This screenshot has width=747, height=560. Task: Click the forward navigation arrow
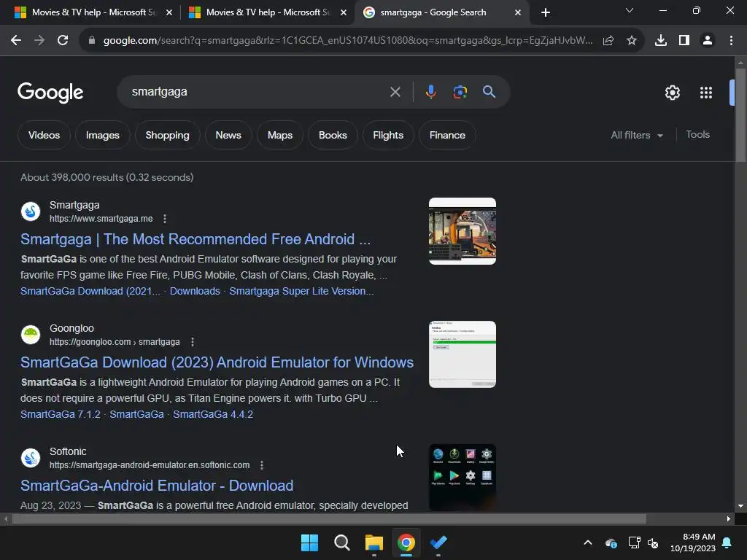pos(39,41)
